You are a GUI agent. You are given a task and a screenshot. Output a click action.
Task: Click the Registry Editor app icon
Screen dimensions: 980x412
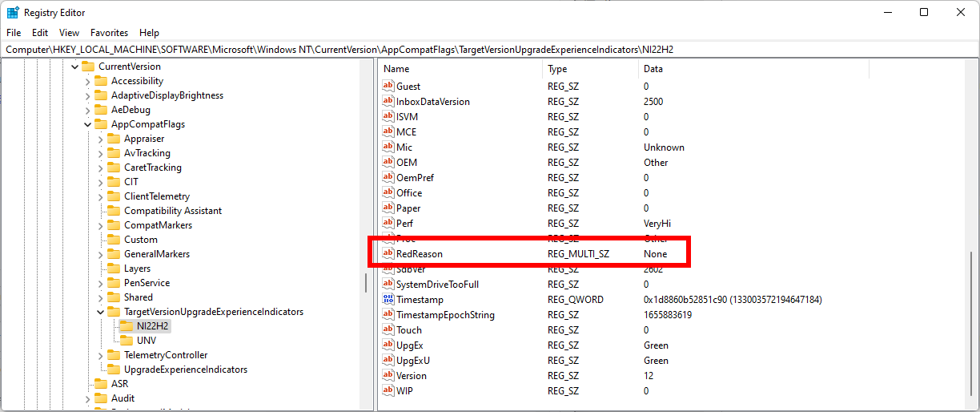point(13,13)
